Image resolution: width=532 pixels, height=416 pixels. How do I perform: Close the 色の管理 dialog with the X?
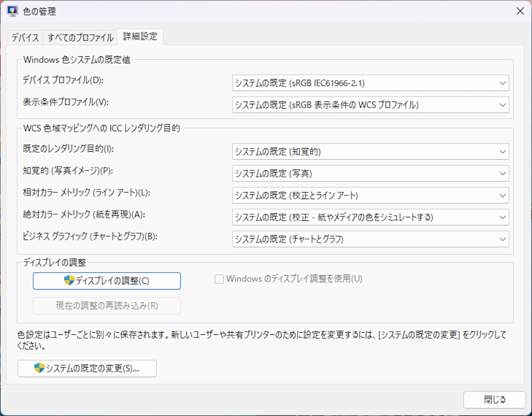(520, 11)
